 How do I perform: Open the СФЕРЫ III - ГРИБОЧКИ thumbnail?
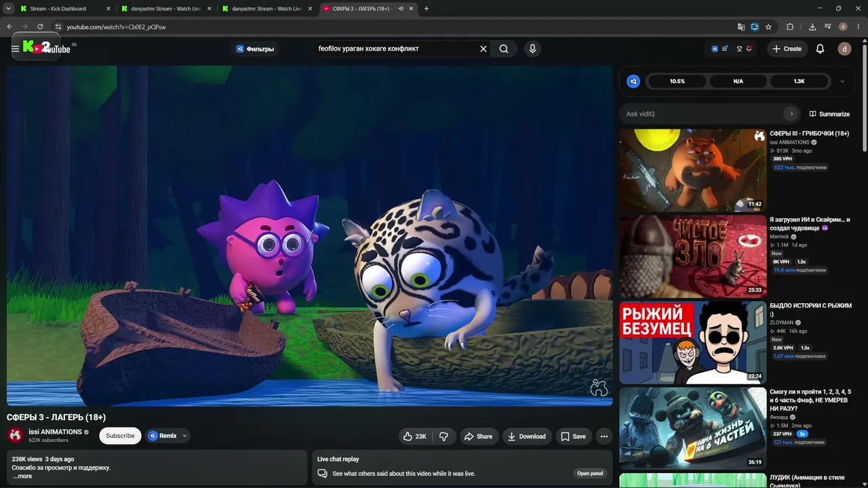[x=693, y=170]
